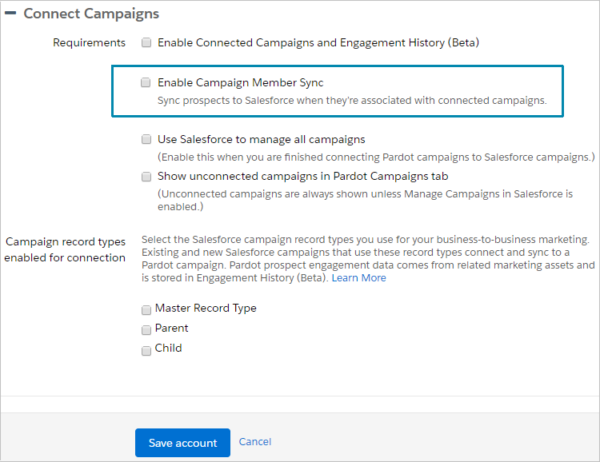600x462 pixels.
Task: Click the Cancel link
Action: click(x=255, y=442)
